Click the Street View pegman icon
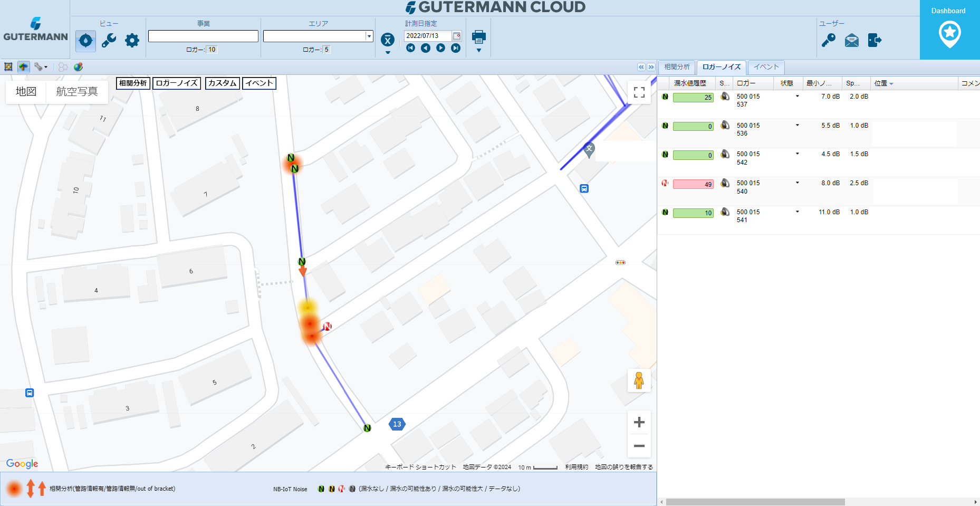 pos(639,380)
